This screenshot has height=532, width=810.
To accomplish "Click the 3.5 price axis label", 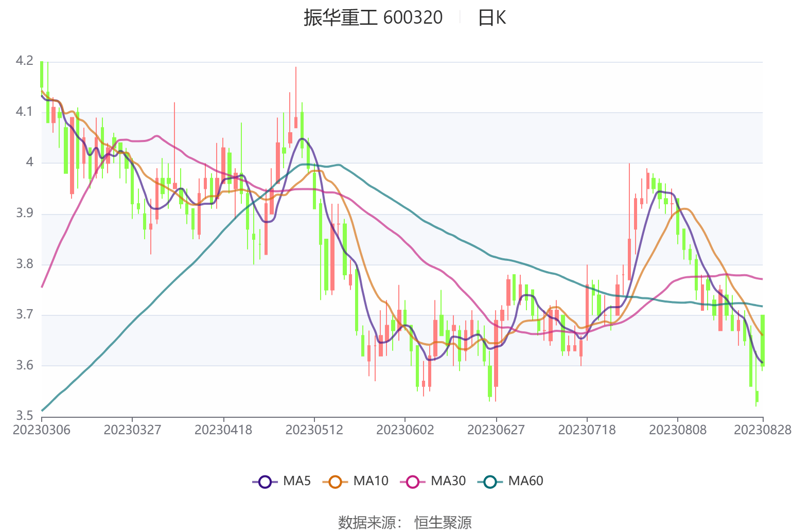I will click(x=24, y=415).
